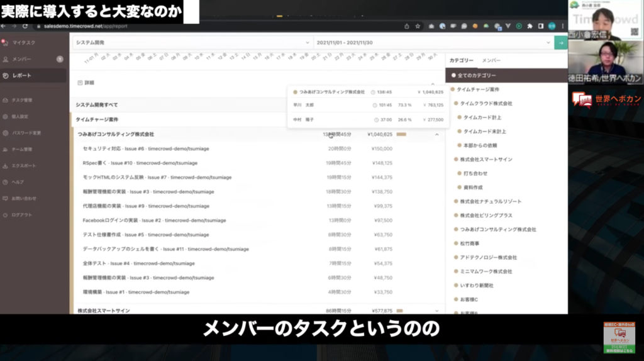Image resolution: width=644 pixels, height=361 pixels.
Task: Open マイタスク in the sidebar
Action: point(24,43)
